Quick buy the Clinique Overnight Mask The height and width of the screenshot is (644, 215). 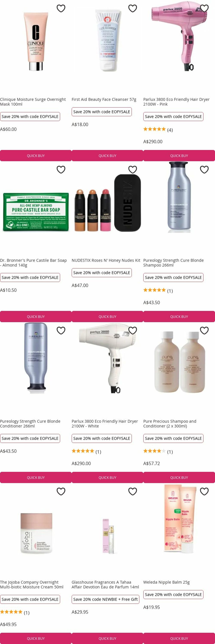tap(36, 155)
